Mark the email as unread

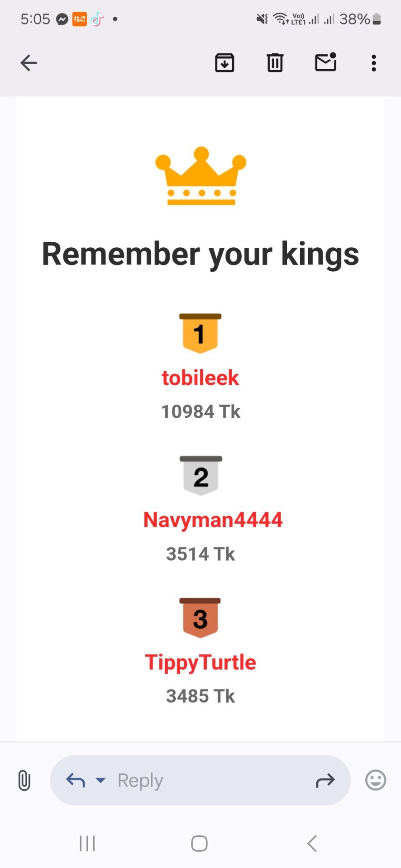point(326,62)
